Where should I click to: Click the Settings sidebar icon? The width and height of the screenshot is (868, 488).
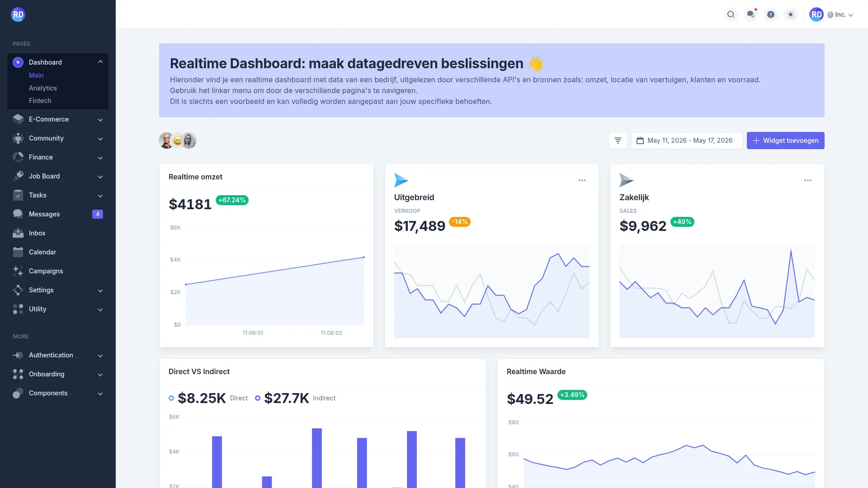[18, 290]
